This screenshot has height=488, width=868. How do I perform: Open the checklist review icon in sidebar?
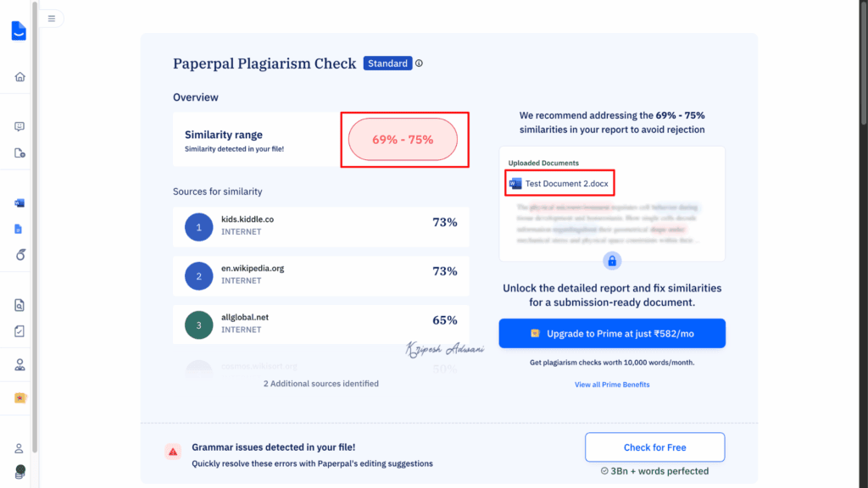pos(19,331)
